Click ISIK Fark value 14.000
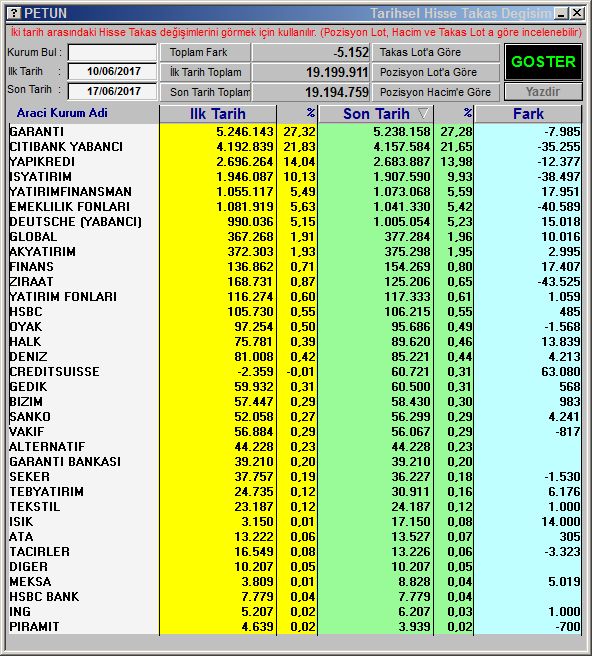This screenshot has width=592, height=656. [x=561, y=522]
